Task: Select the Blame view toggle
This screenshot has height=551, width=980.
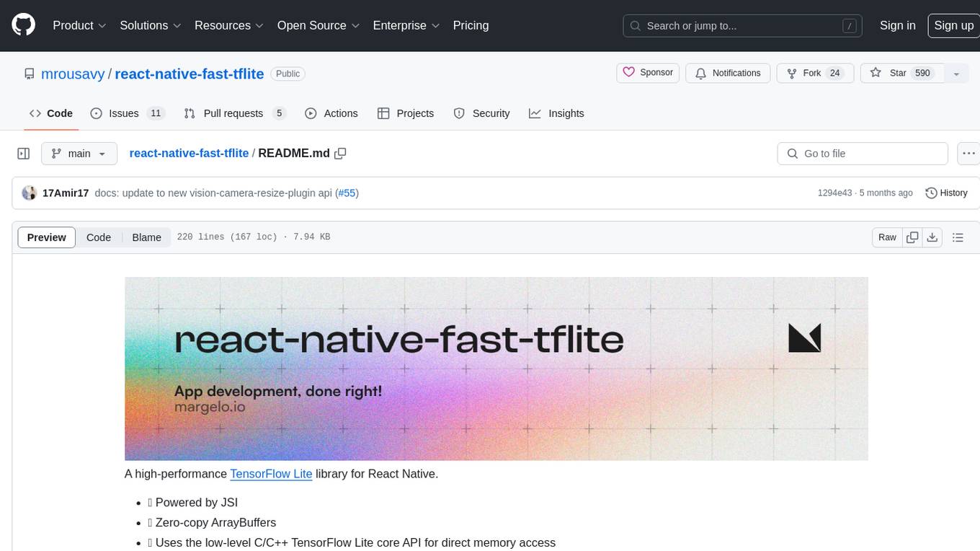Action: (146, 237)
